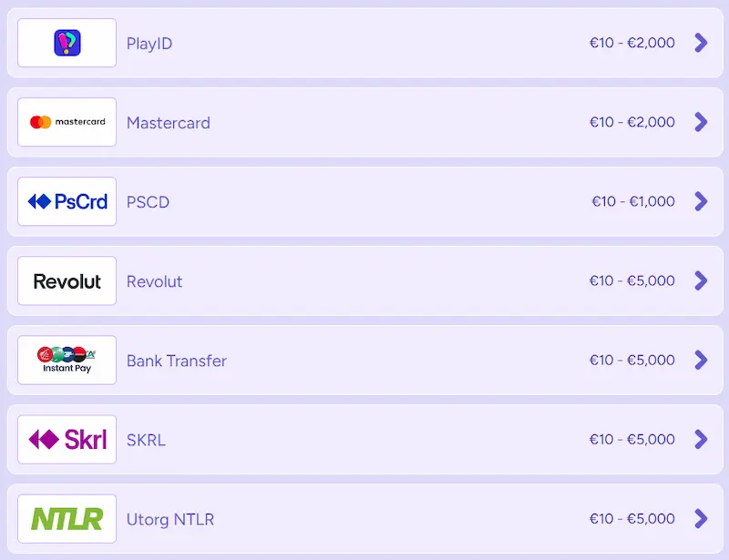Viewport: 729px width, 560px height.
Task: Click the NTLR logo icon
Action: [67, 519]
